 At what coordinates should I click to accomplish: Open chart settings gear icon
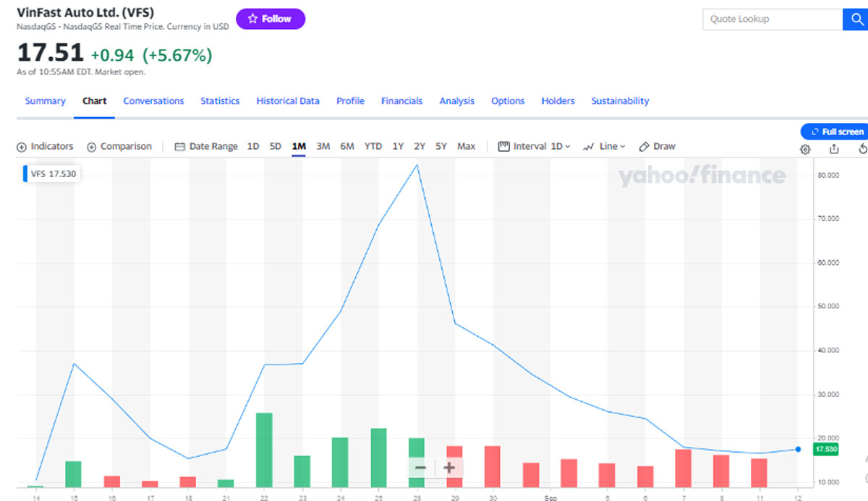click(805, 149)
